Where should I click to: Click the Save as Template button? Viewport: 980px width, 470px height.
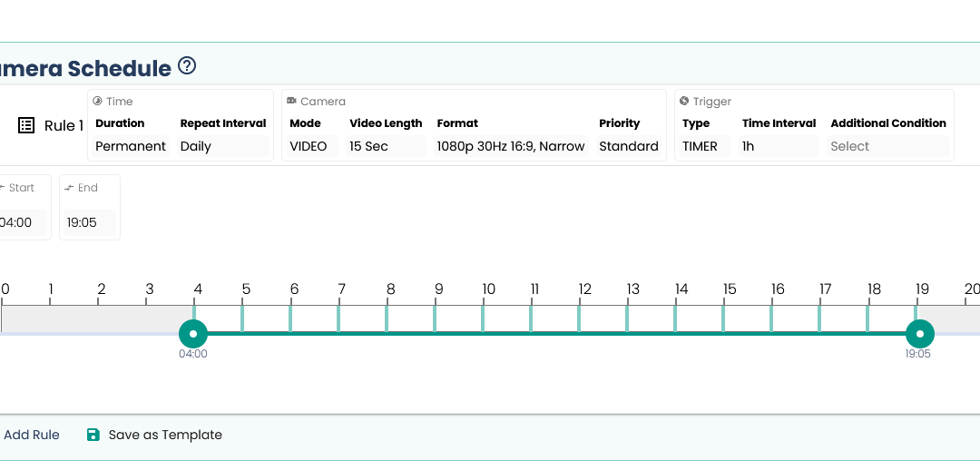[x=164, y=435]
